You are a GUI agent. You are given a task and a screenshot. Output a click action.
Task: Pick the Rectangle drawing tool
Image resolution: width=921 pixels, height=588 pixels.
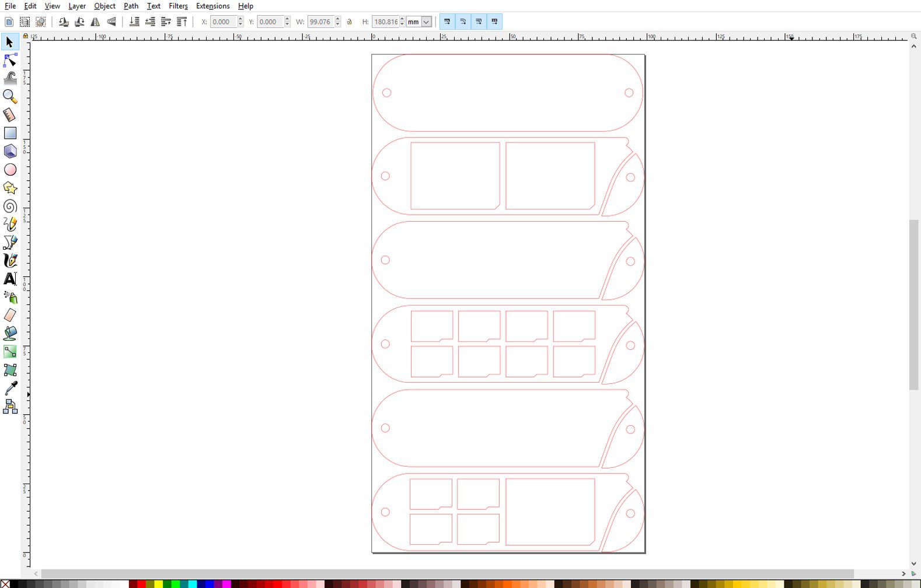pos(10,133)
